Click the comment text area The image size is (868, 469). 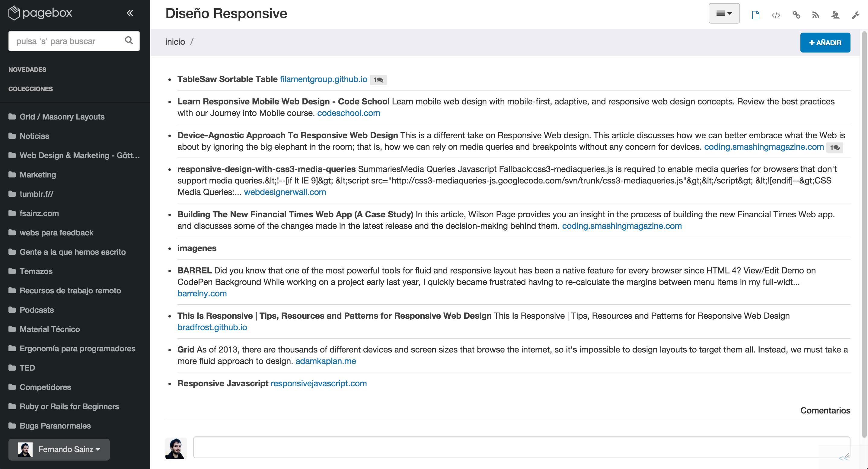tap(522, 448)
